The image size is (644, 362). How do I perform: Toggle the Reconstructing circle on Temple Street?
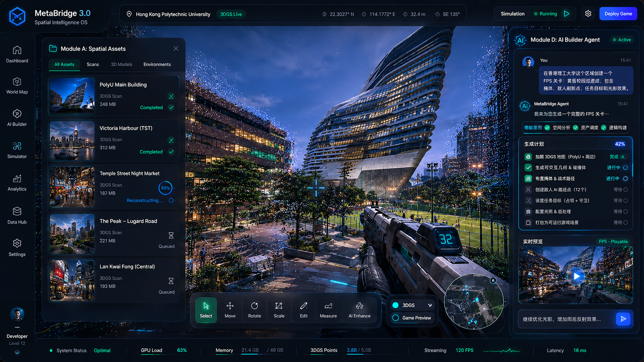click(171, 200)
